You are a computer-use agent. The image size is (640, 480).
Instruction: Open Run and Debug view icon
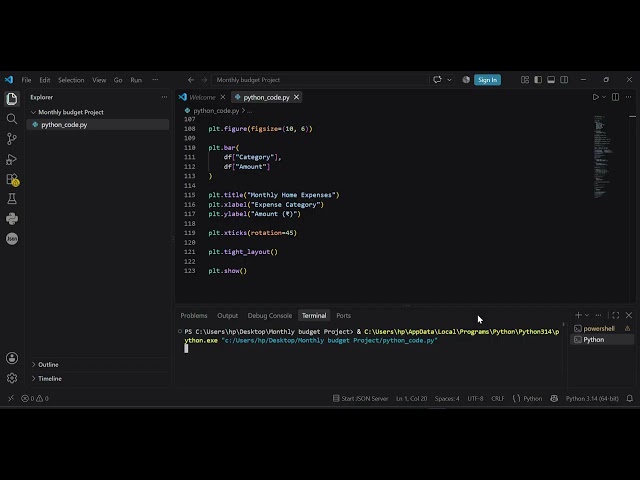tap(12, 159)
